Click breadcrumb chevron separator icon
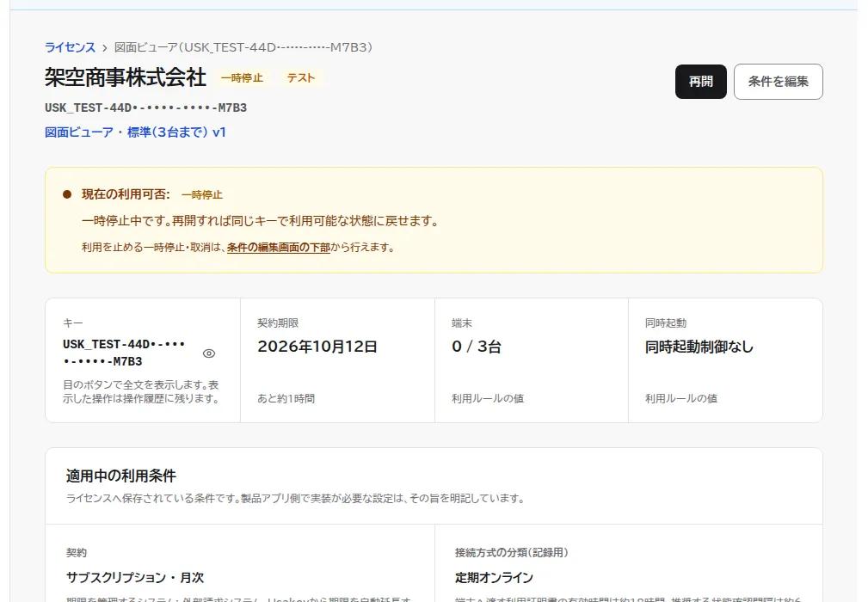Screen dimensions: 868x602 [x=105, y=48]
